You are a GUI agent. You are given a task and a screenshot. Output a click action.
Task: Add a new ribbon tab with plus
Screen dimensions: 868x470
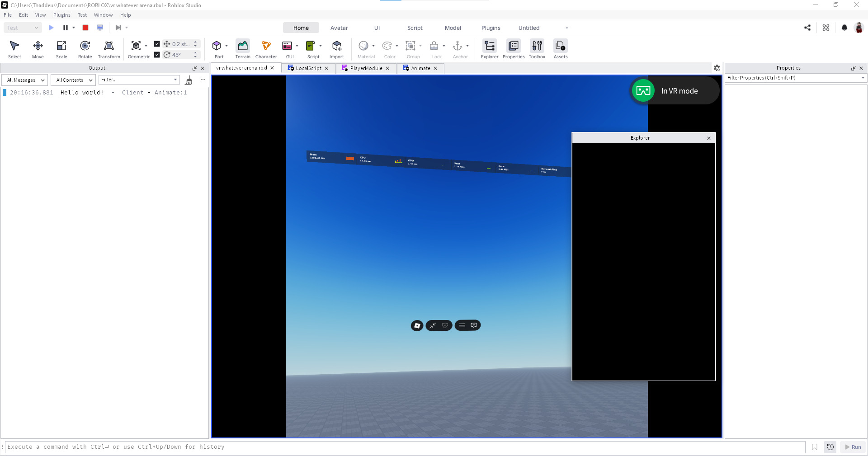[x=567, y=28]
